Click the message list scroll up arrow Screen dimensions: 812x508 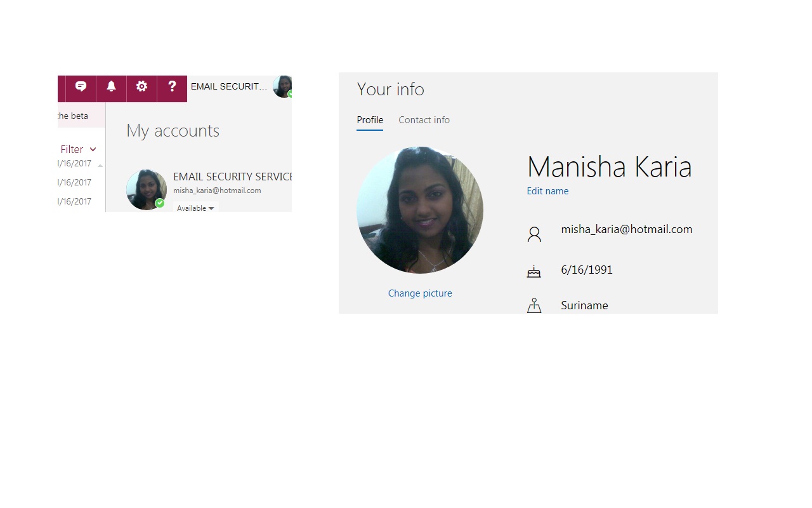coord(100,166)
